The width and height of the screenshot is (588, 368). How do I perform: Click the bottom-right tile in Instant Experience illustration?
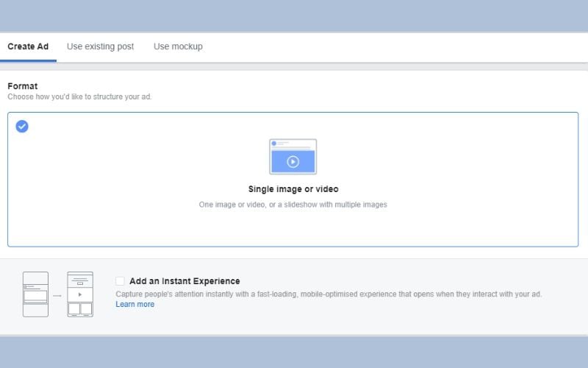(86, 308)
